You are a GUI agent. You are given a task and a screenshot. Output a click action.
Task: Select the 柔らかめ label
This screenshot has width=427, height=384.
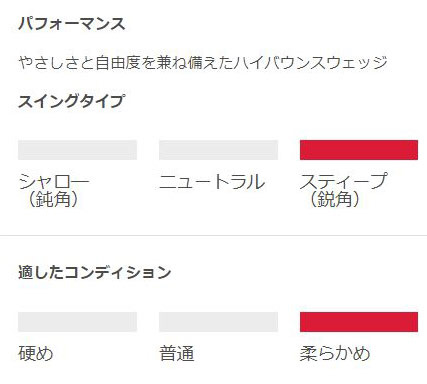point(335,354)
